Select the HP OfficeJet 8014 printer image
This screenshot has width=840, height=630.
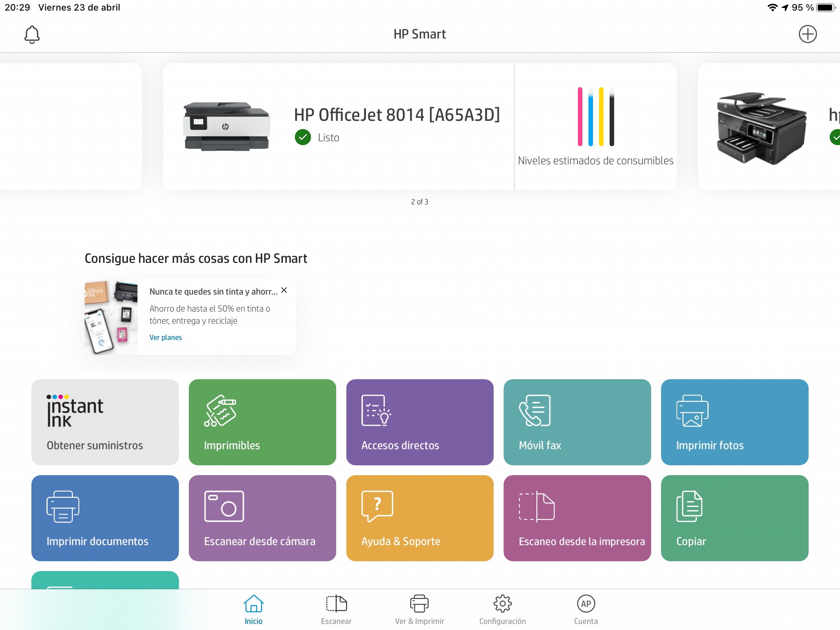click(226, 126)
